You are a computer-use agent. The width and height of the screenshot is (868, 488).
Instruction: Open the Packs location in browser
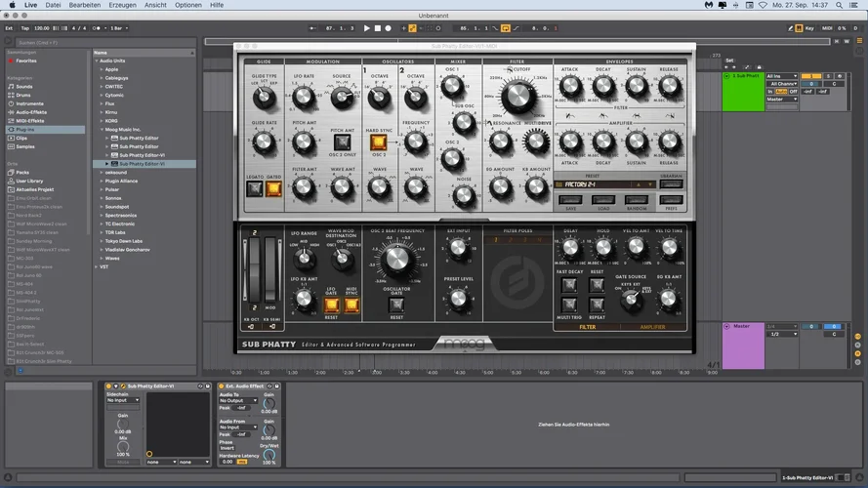pyautogui.click(x=23, y=172)
